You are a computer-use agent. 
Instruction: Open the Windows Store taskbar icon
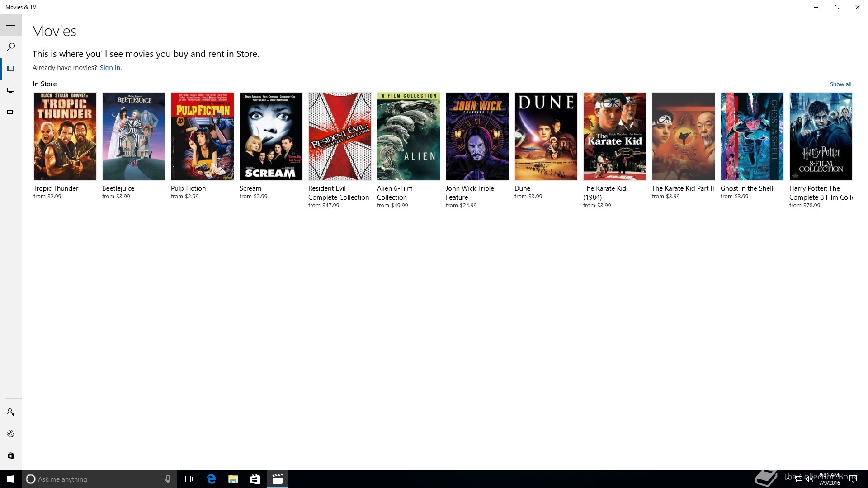click(255, 479)
